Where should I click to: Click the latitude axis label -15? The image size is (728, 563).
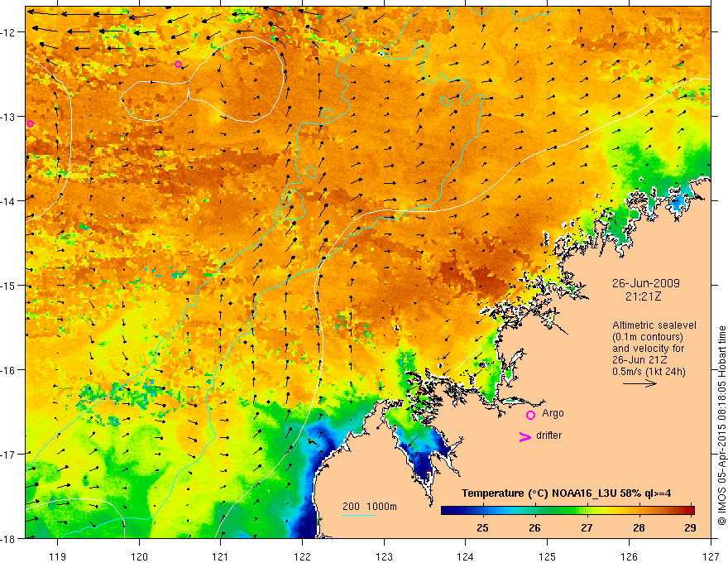tap(8, 286)
